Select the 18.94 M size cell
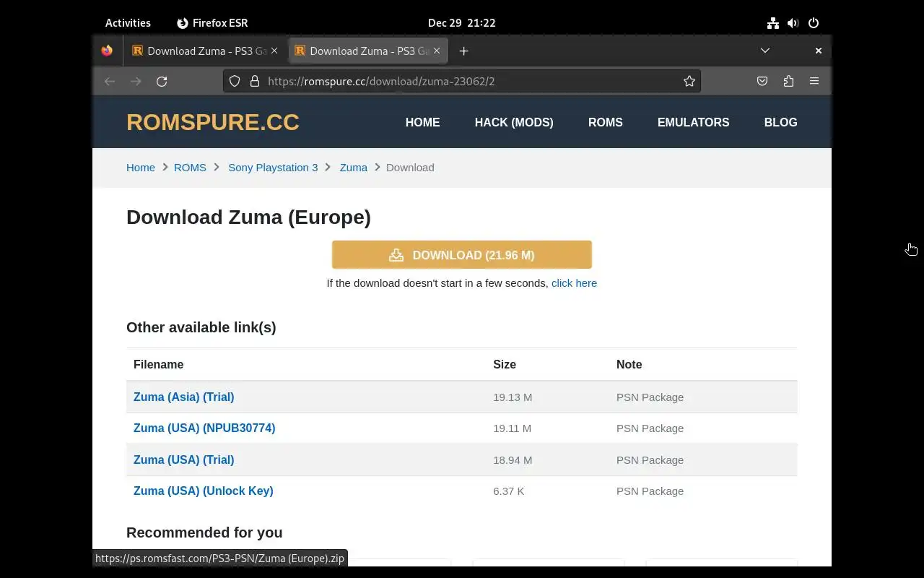 tap(513, 460)
